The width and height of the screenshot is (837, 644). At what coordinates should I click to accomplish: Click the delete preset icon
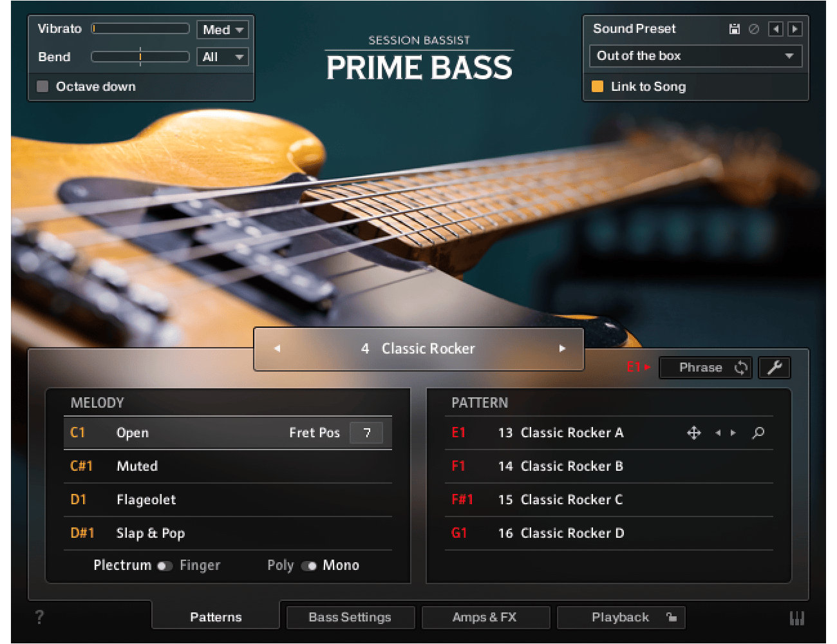click(754, 29)
